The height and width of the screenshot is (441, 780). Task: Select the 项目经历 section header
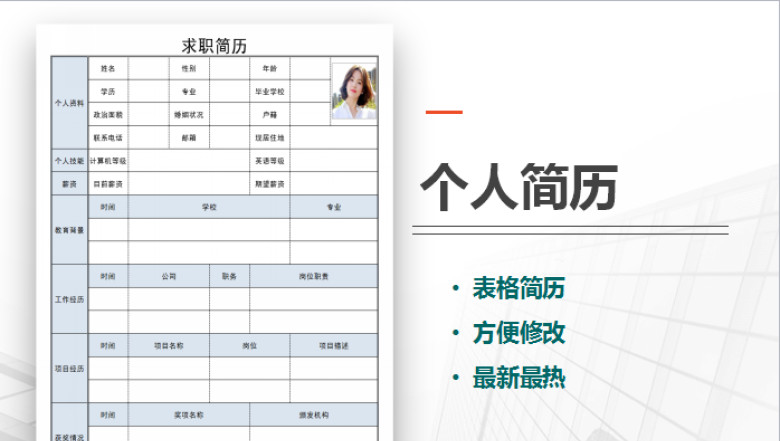pos(70,368)
